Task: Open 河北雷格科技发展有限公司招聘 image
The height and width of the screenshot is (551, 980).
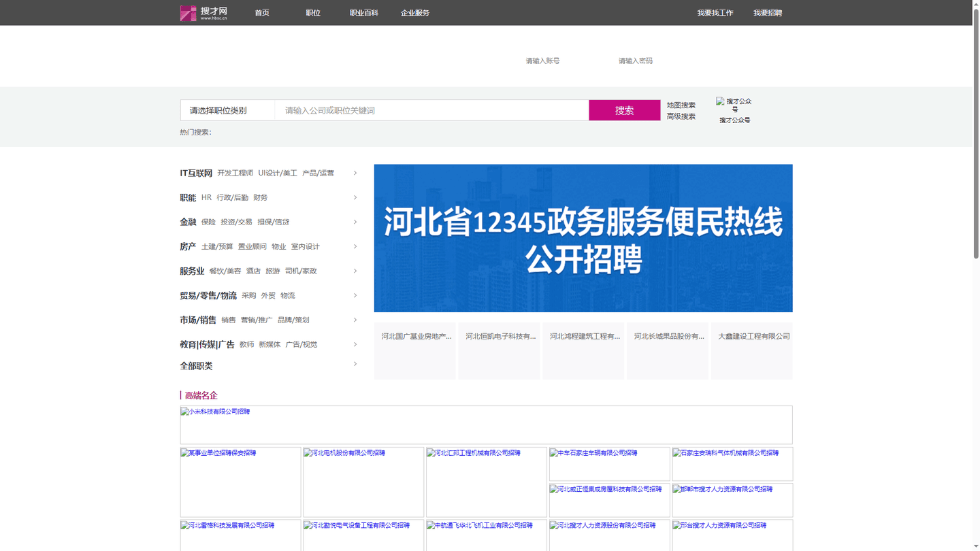Action: tap(240, 535)
